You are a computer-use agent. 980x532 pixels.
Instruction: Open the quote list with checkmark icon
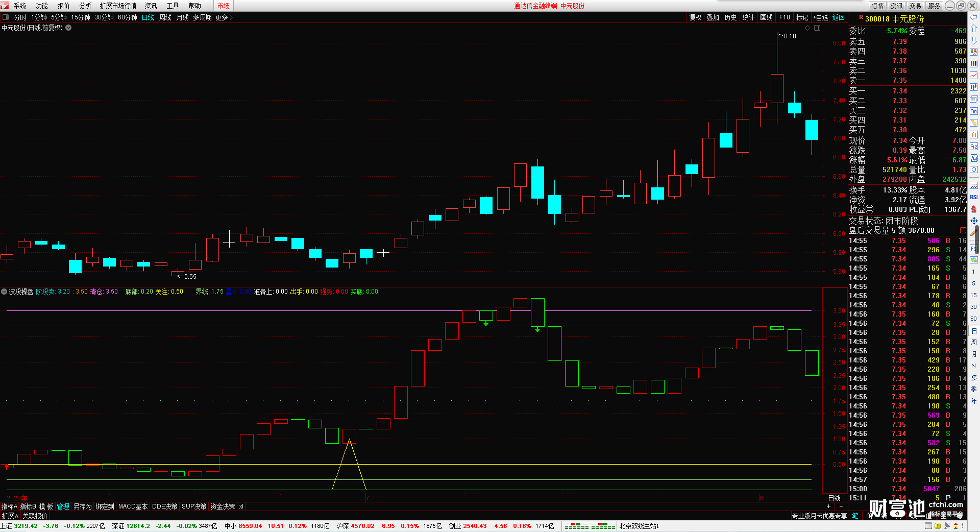point(974,52)
